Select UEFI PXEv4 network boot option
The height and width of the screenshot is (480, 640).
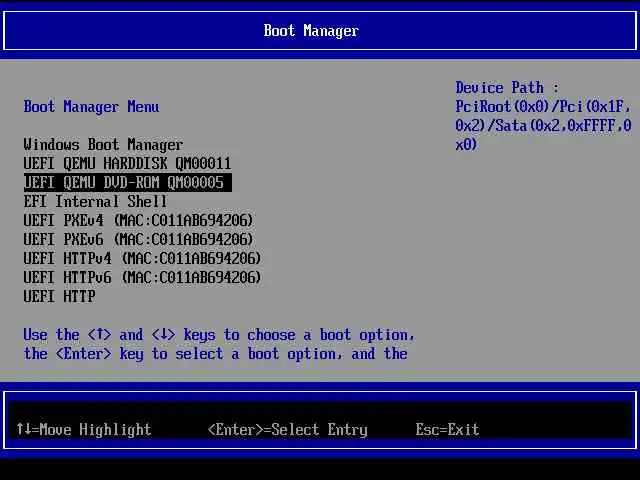pyautogui.click(x=138, y=220)
